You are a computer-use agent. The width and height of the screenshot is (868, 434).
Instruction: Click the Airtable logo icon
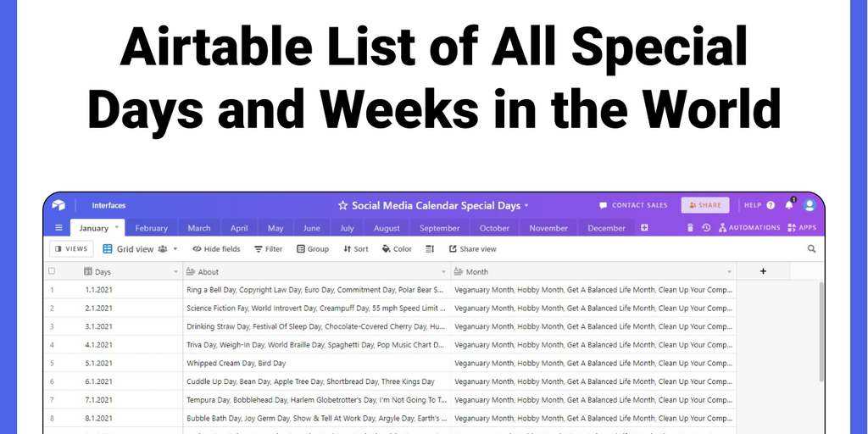pyautogui.click(x=58, y=205)
